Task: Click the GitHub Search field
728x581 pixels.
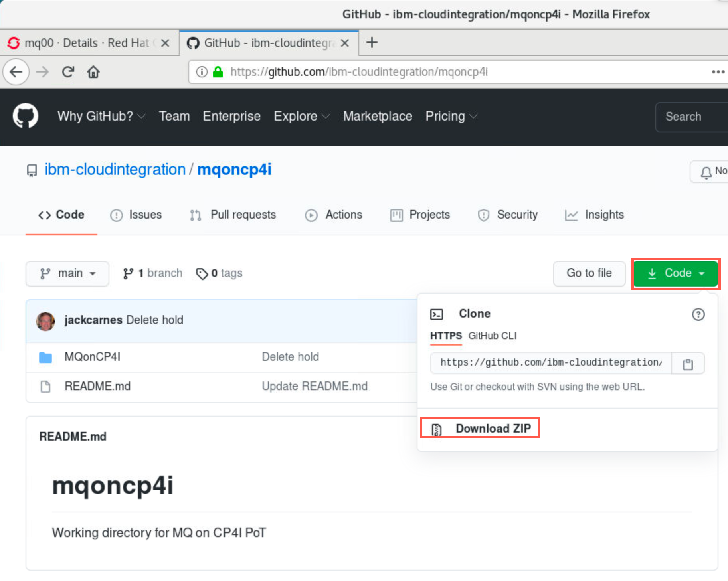Action: pyautogui.click(x=692, y=117)
